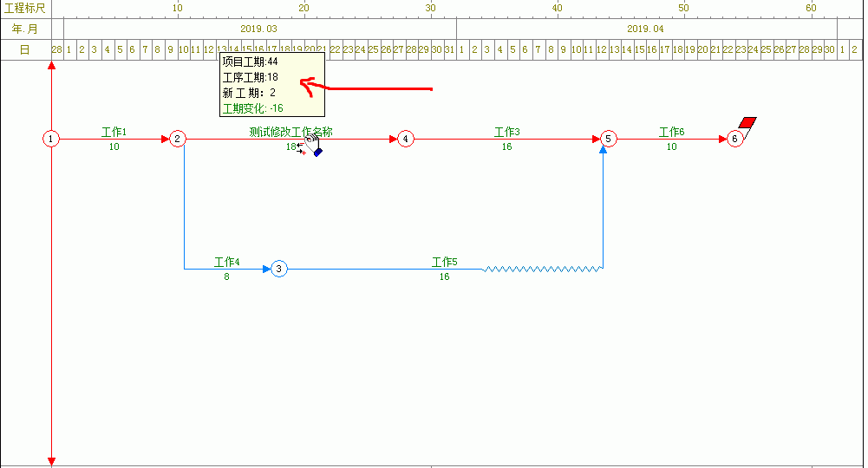Select the 工程标尺 row header

[25, 9]
